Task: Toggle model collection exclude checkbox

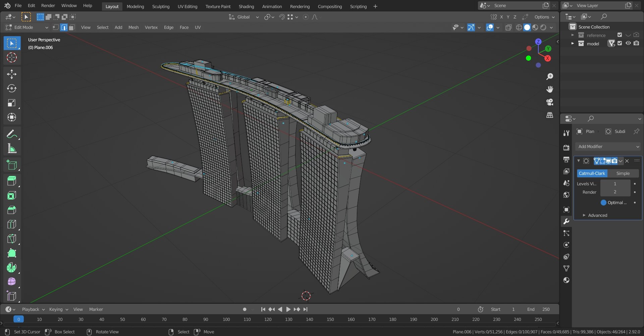Action: [620, 43]
